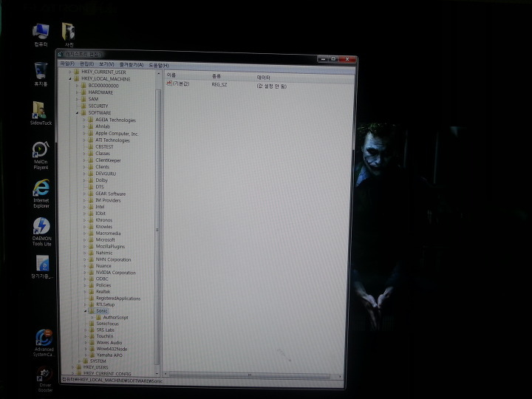Select the MozillaPlugins key
Image resolution: width=532 pixels, height=399 pixels.
[110, 246]
